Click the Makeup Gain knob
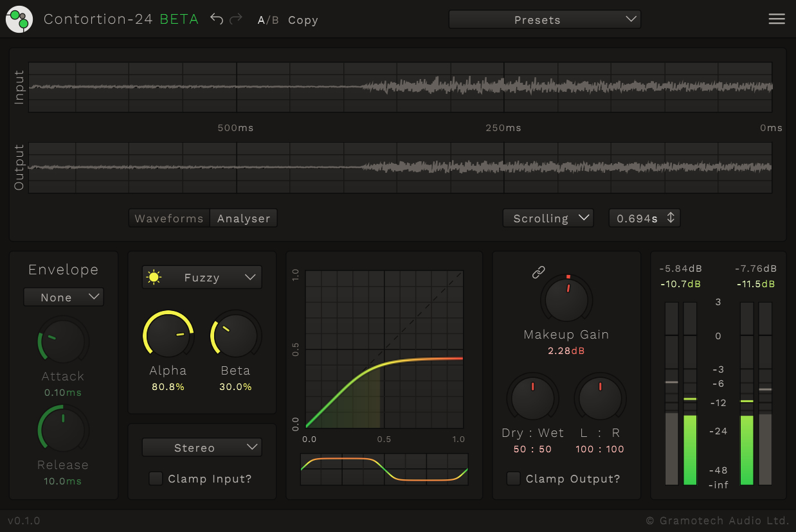The height and width of the screenshot is (532, 796). coord(566,299)
